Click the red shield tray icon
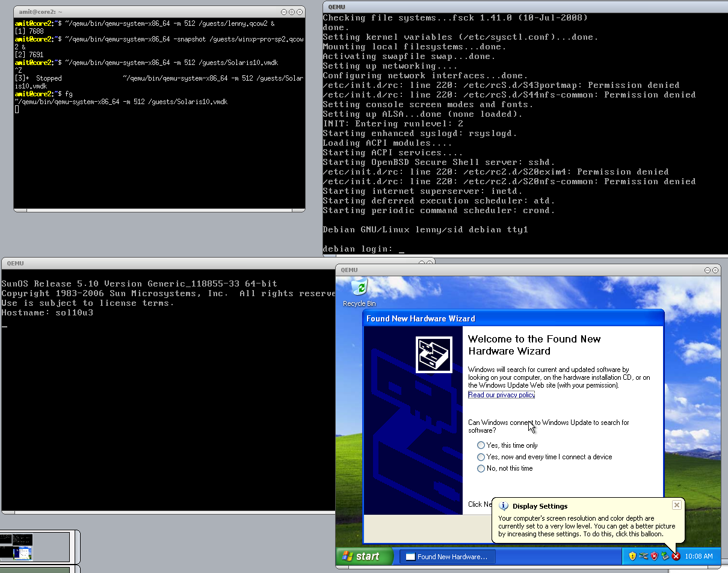This screenshot has width=728, height=573. (x=654, y=557)
